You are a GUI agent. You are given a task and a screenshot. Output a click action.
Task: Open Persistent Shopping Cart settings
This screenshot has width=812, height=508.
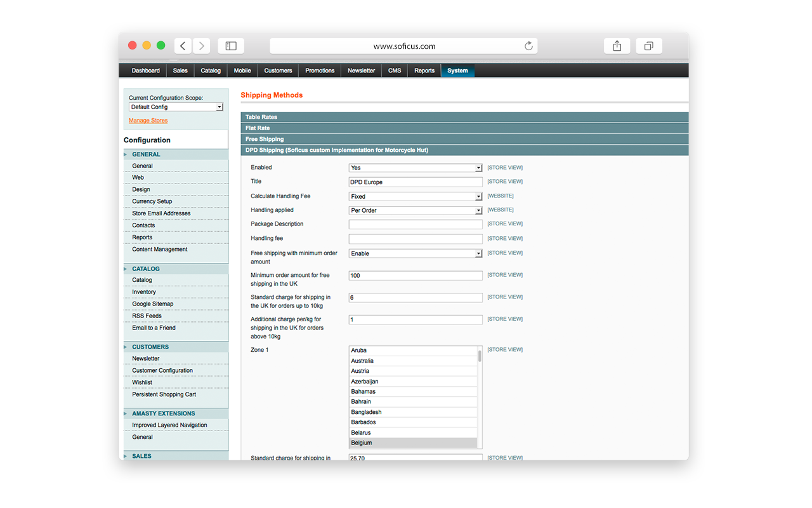[x=164, y=394]
